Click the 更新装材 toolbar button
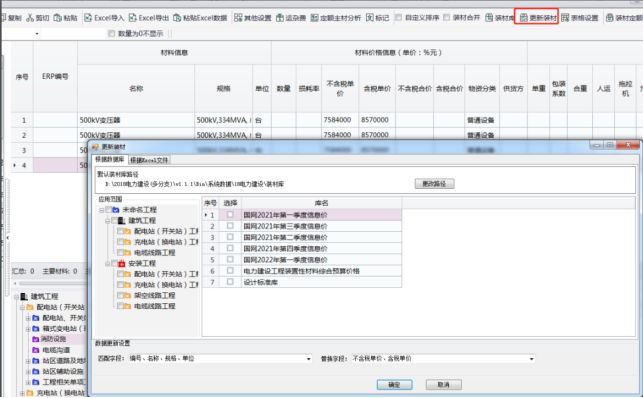643x398 pixels. [x=536, y=18]
